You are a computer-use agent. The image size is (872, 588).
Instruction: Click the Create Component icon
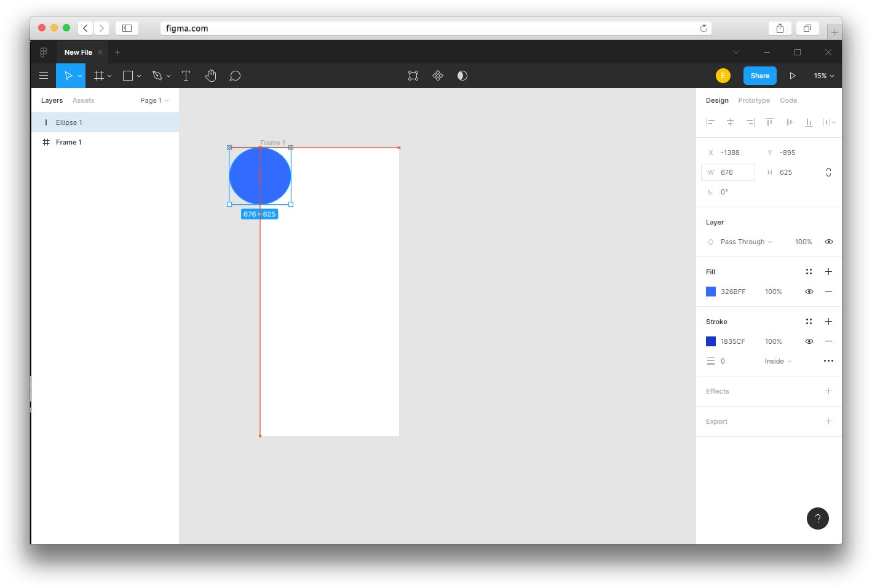coord(438,76)
